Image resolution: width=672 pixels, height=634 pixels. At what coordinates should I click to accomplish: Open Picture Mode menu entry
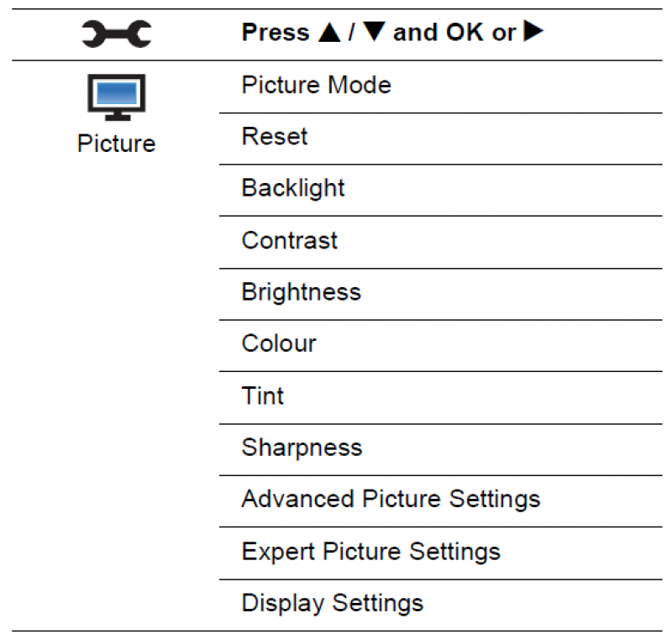[440, 87]
